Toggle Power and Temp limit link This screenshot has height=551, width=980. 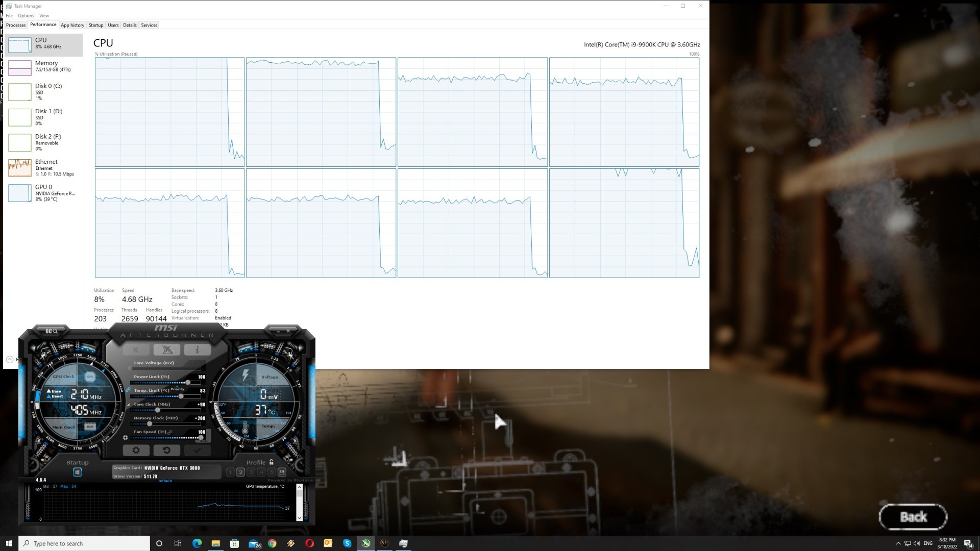click(x=128, y=390)
